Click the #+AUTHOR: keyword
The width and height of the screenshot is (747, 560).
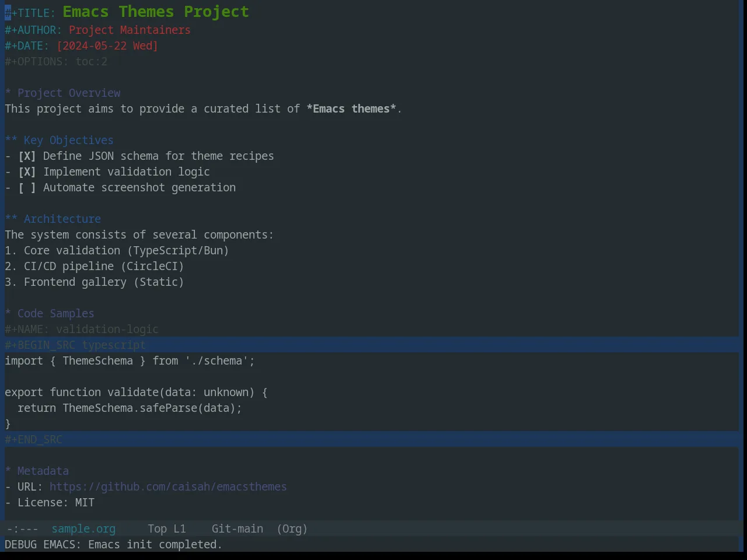pyautogui.click(x=33, y=30)
